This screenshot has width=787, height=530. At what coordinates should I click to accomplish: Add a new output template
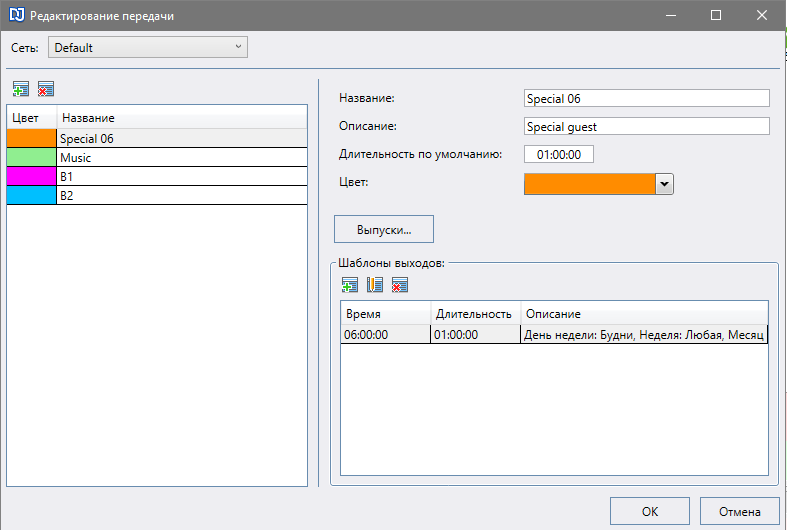point(350,285)
